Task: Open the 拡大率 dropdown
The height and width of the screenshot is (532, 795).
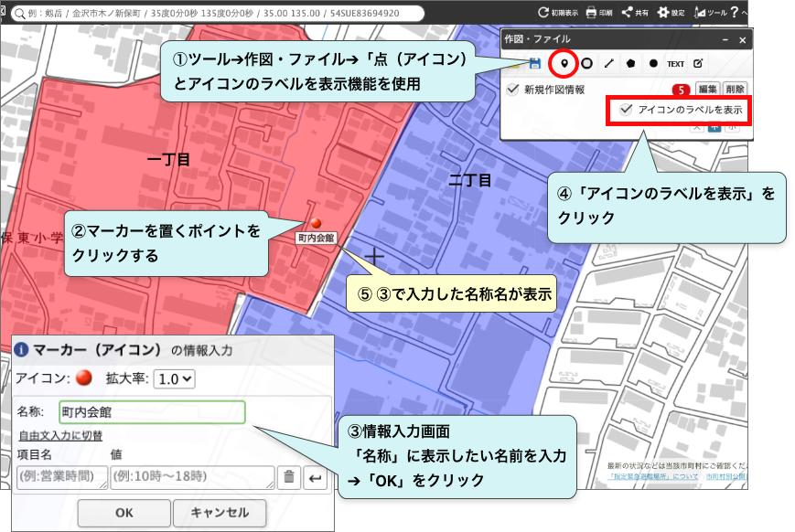Action: 175,378
